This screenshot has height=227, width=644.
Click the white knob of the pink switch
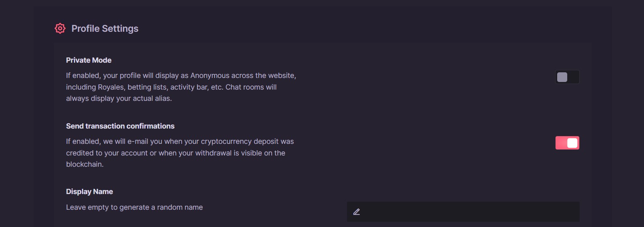pos(572,143)
